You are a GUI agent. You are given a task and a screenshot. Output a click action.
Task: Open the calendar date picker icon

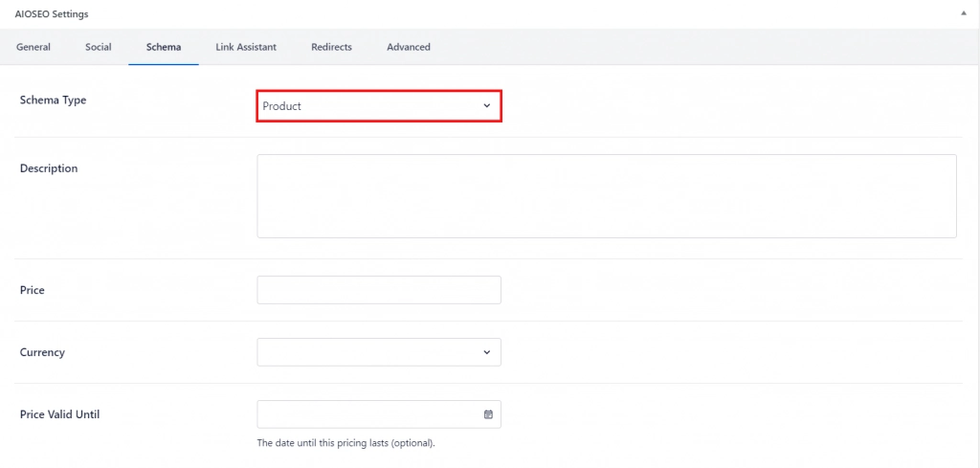488,414
